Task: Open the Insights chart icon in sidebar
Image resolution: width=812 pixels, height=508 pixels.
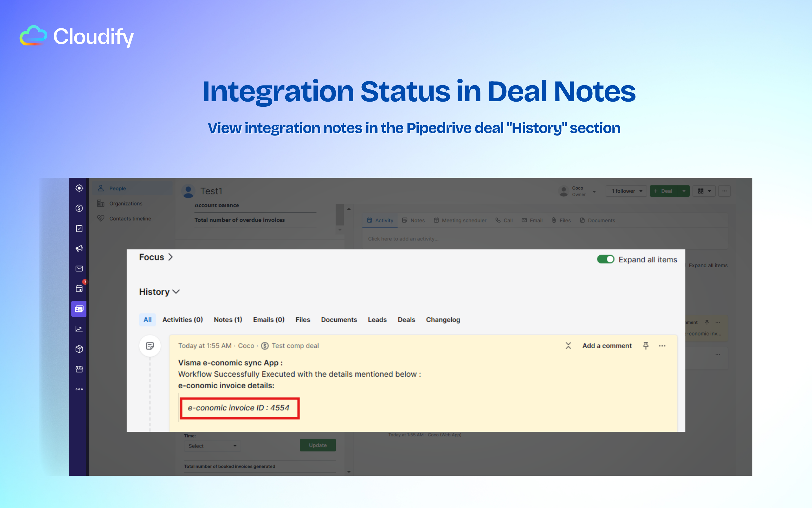Action: [x=79, y=329]
